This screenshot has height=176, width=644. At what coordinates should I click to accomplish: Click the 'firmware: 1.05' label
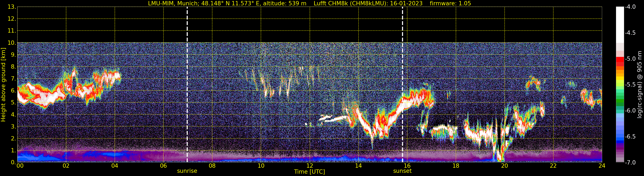[x=450, y=3]
